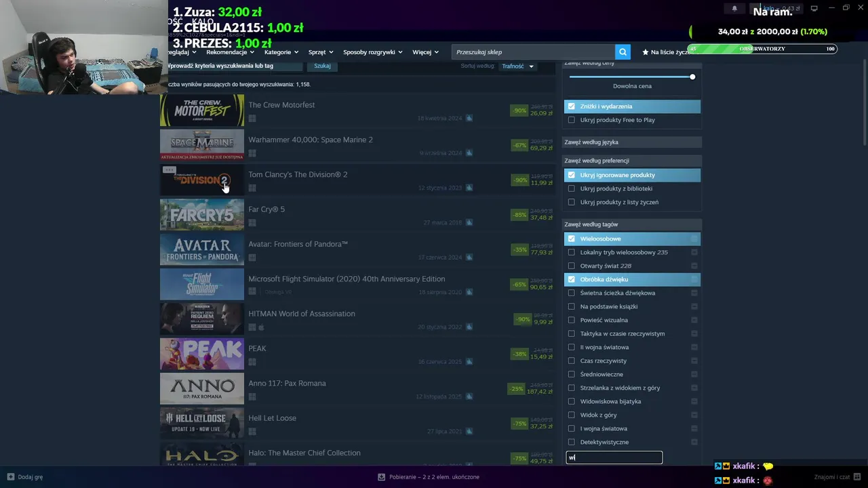Expand Sposoby rozgrywki menu
Viewport: 868px width, 488px height.
click(x=373, y=52)
